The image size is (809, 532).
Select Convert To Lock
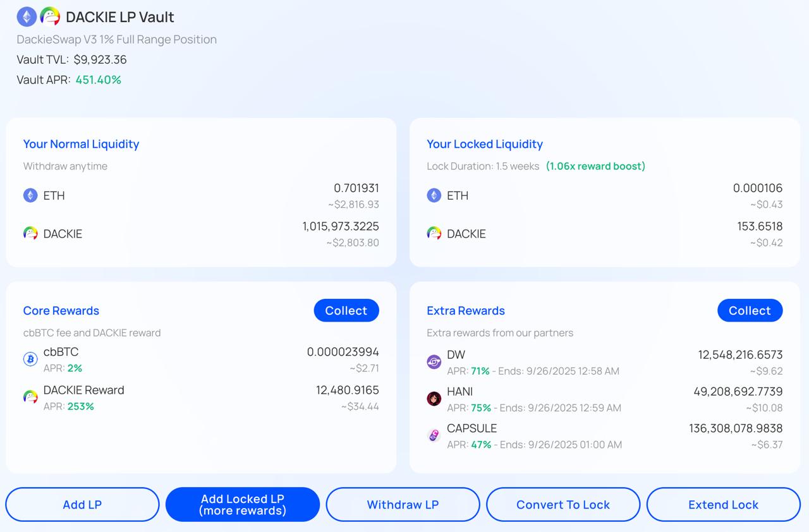click(563, 504)
